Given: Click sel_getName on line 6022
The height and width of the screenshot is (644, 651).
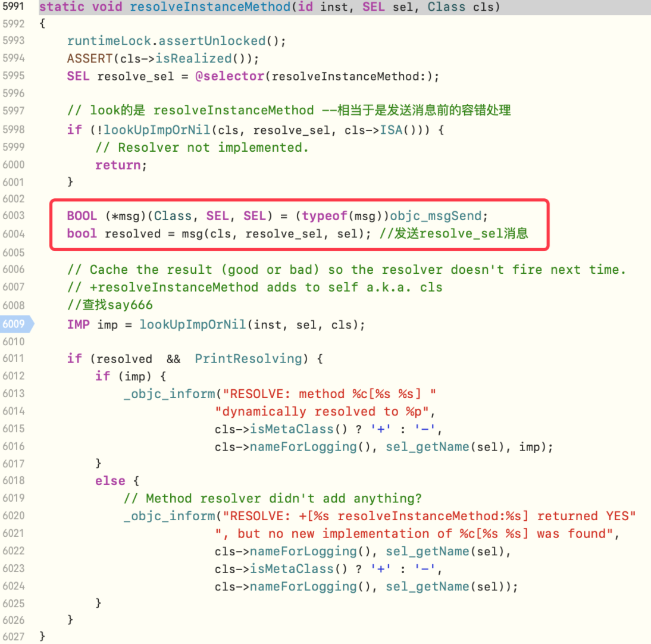Looking at the screenshot, I should click(428, 551).
